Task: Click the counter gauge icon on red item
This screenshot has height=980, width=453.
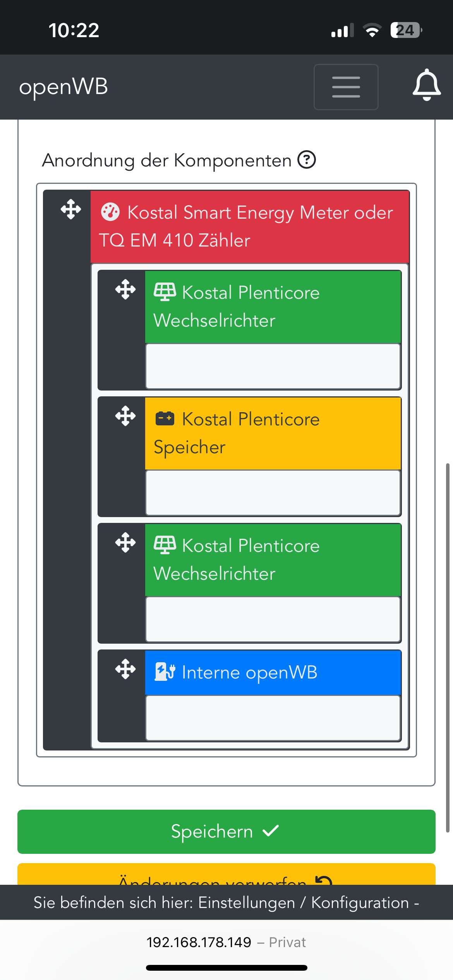Action: click(x=110, y=212)
